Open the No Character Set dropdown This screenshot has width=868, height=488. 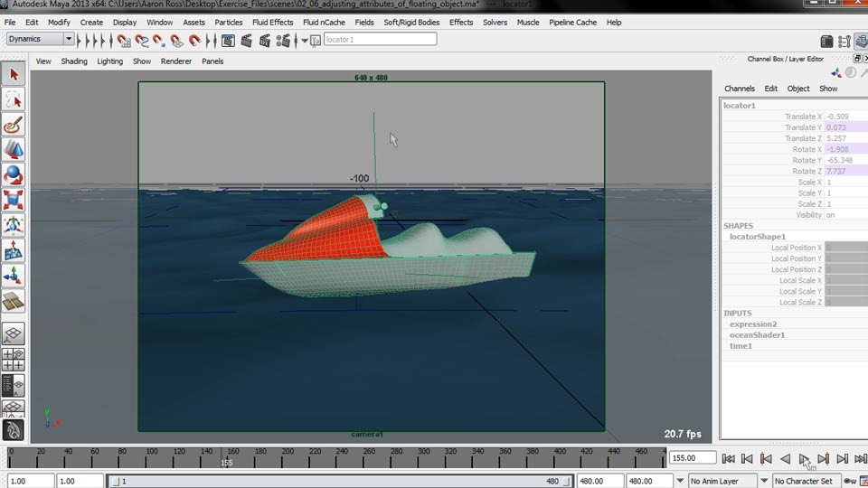coord(807,481)
